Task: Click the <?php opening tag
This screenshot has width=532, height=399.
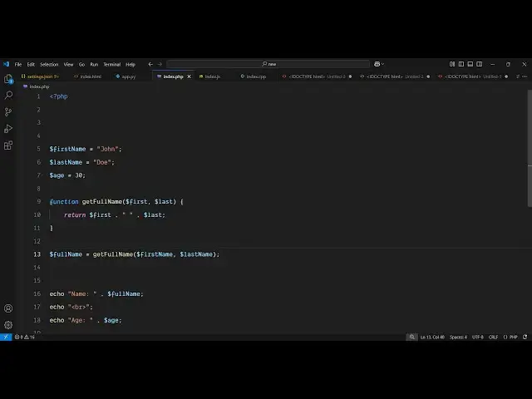Action: pyautogui.click(x=59, y=96)
